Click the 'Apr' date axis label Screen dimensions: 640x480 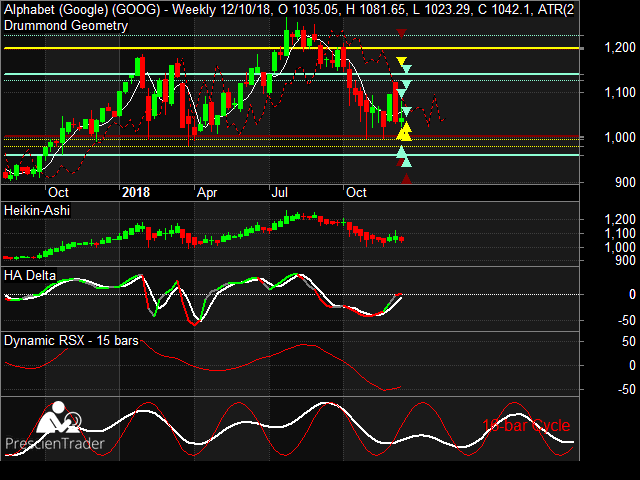[x=207, y=192]
